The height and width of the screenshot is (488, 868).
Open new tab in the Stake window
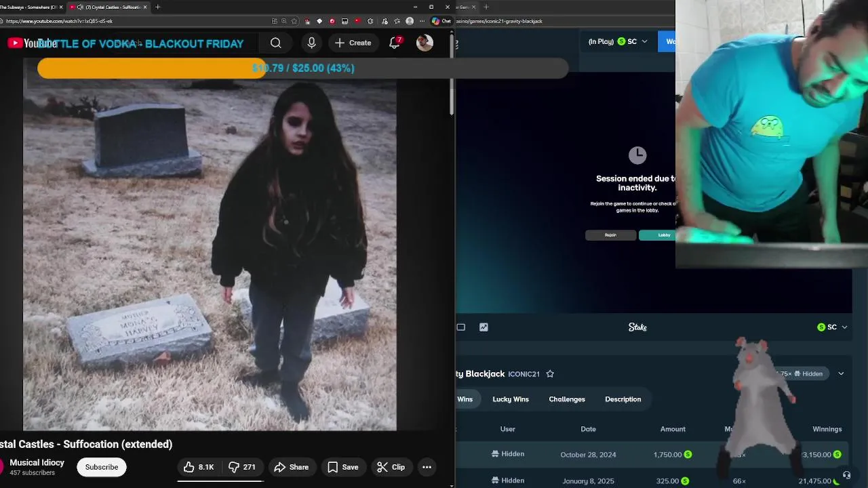tap(486, 7)
